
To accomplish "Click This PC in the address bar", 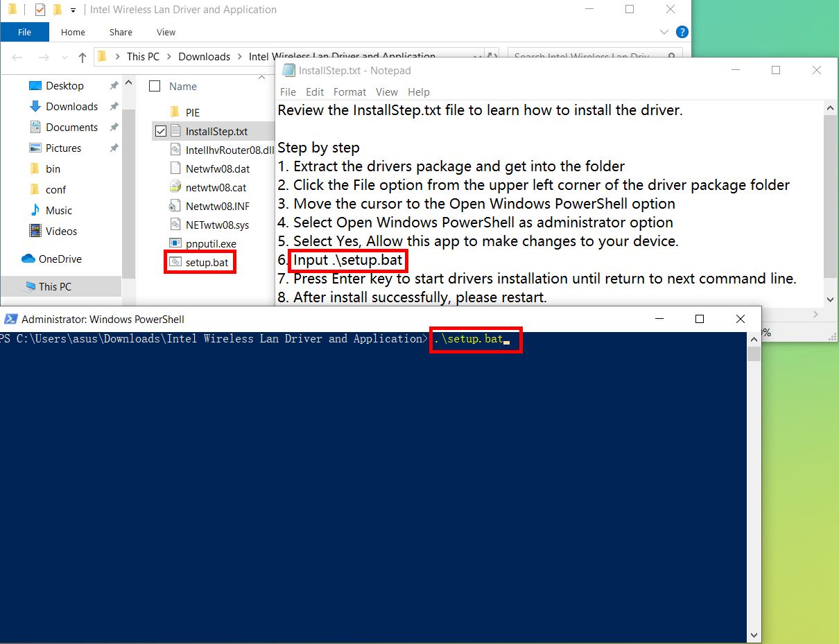I will point(143,57).
